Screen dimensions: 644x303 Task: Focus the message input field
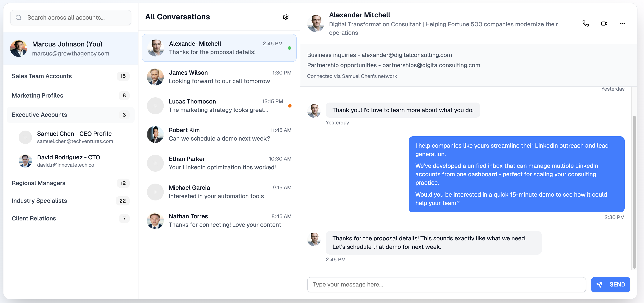pyautogui.click(x=446, y=285)
